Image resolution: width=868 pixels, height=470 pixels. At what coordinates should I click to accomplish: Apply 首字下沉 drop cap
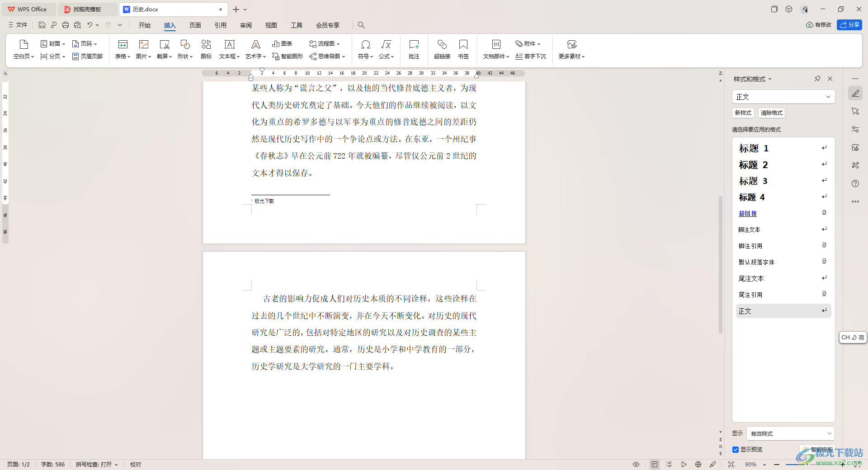531,56
